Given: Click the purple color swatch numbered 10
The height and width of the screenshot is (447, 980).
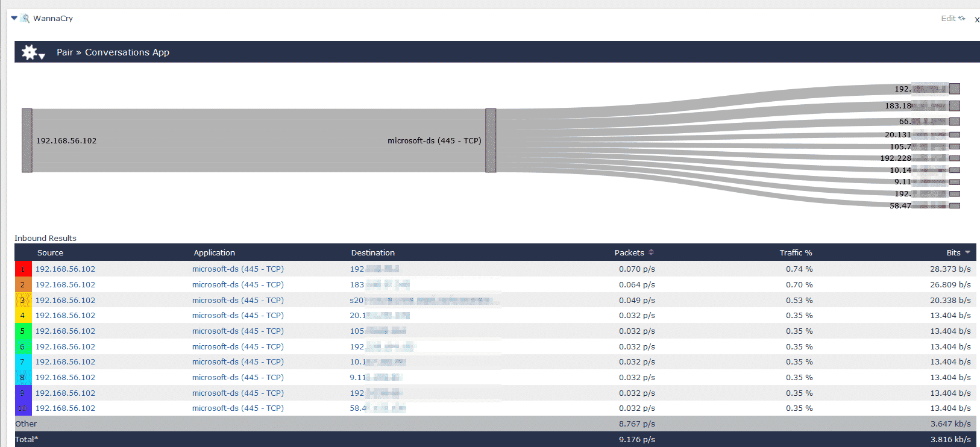Looking at the screenshot, I should [x=23, y=408].
